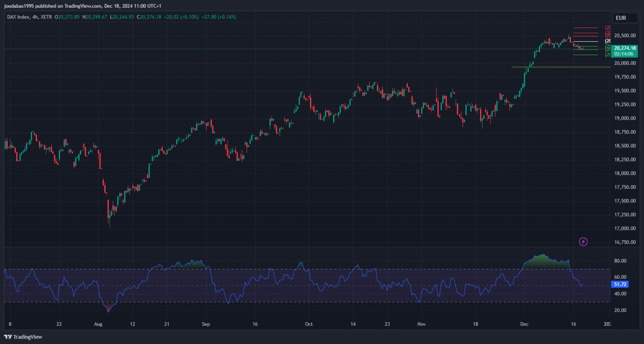This screenshot has width=644, height=344.
Task: Click the Sep label on the time axis
Action: [206, 324]
